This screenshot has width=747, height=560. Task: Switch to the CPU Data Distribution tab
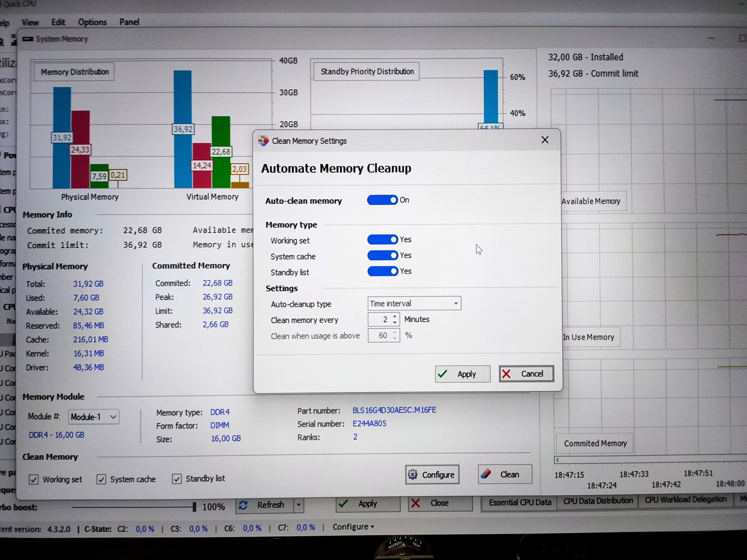click(x=598, y=501)
